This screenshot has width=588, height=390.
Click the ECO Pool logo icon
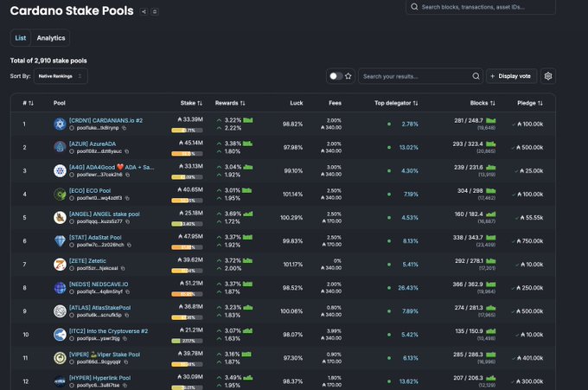pyautogui.click(x=60, y=194)
